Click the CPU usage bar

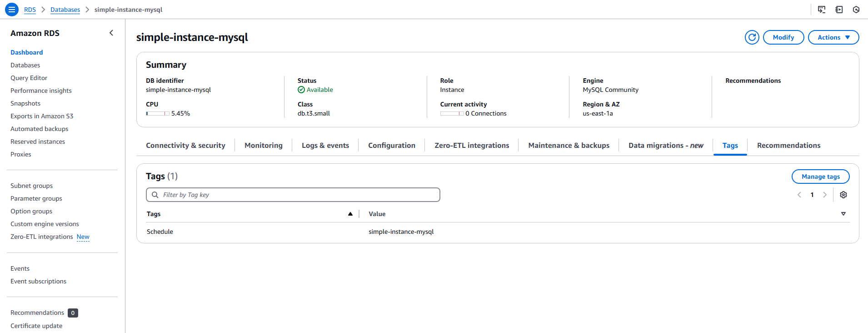click(x=158, y=114)
